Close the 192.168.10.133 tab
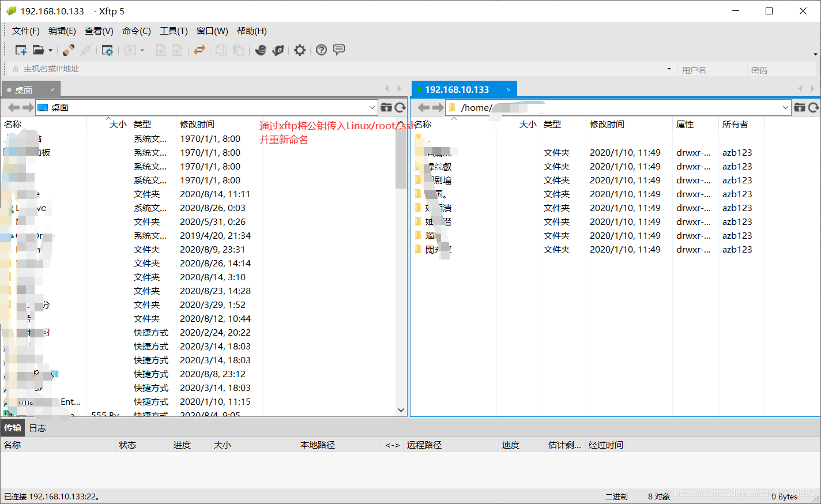The width and height of the screenshot is (821, 504). 509,89
